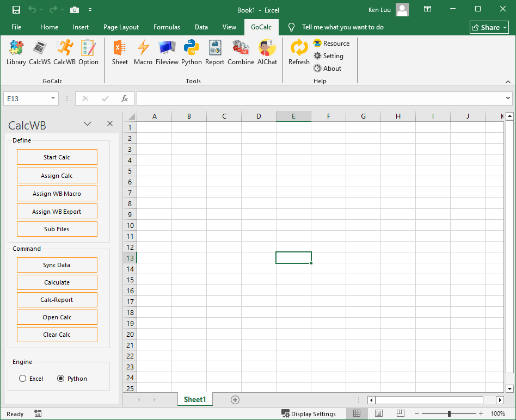
Task: Click the Tell me search field
Action: (342, 27)
